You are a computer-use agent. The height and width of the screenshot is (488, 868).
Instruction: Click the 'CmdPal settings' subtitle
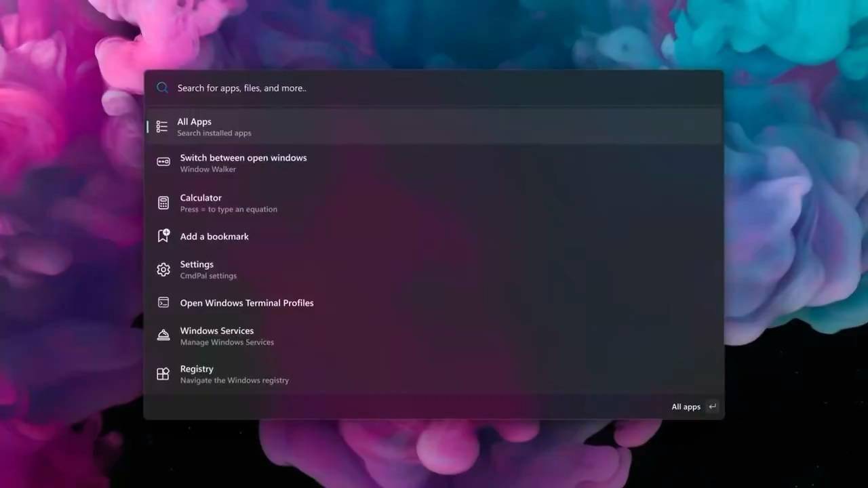(x=208, y=276)
